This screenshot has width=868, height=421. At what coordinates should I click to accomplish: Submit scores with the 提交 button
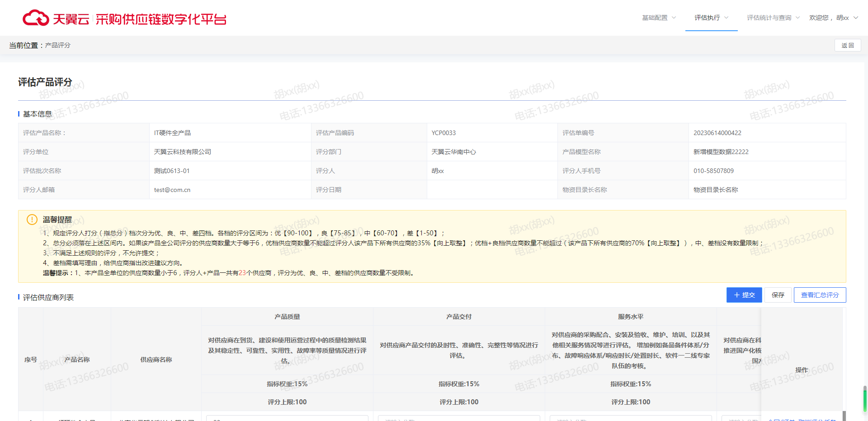pos(744,295)
